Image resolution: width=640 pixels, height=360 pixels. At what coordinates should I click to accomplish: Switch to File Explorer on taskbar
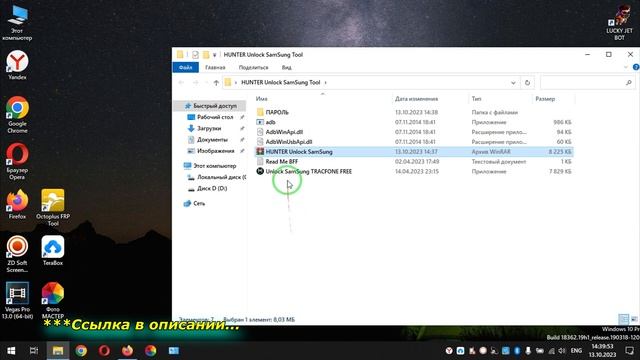point(58,351)
